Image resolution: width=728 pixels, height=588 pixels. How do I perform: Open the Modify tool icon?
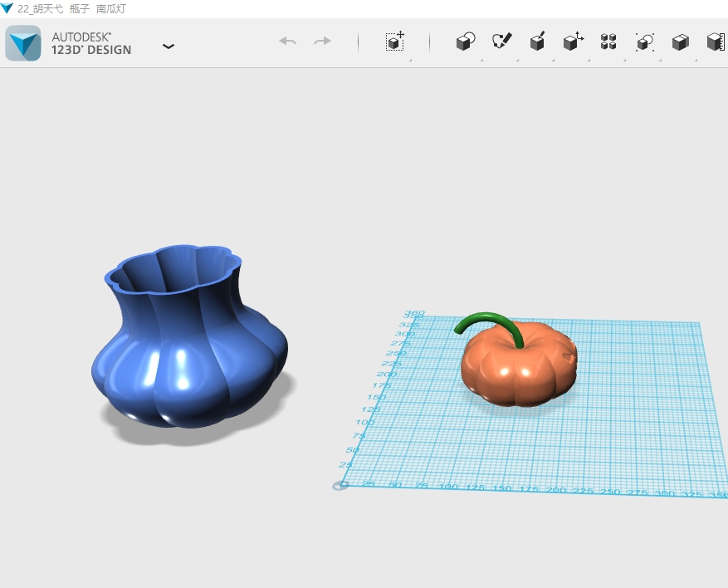[x=574, y=41]
